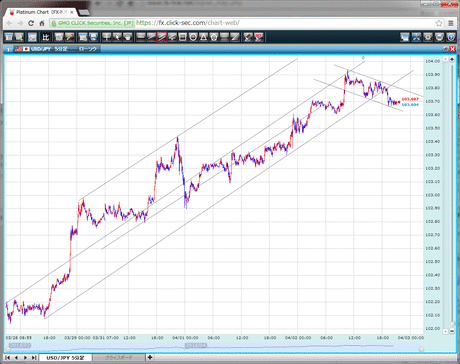Viewport: 460px width, 364px height.
Task: Close the USD/JPY chart panel with red X
Action: 452,49
